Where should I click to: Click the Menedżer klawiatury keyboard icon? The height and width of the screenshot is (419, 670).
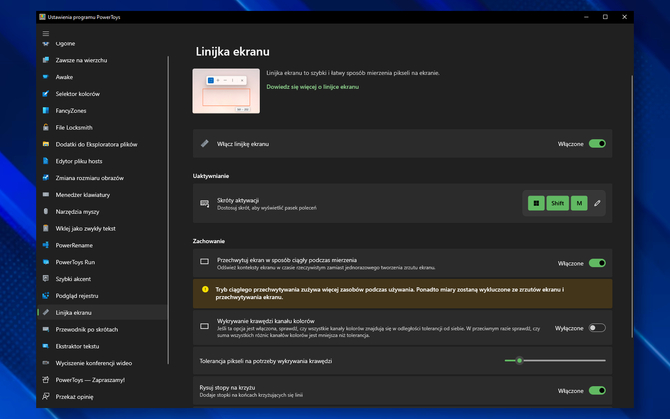click(x=46, y=195)
